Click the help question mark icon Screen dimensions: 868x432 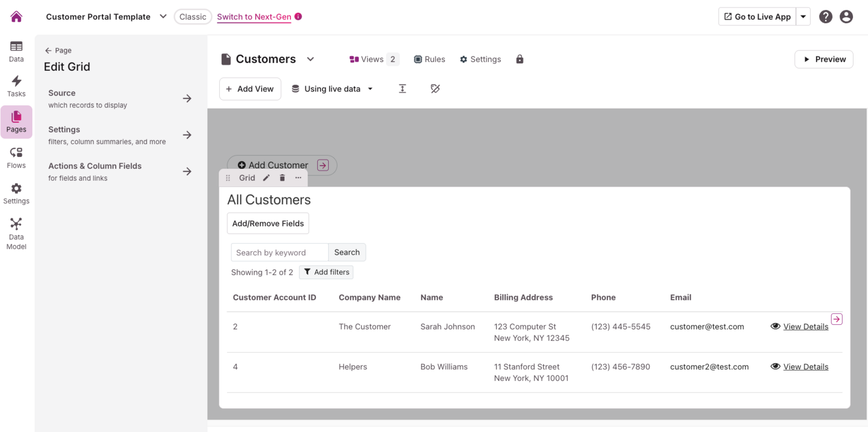[x=826, y=17]
